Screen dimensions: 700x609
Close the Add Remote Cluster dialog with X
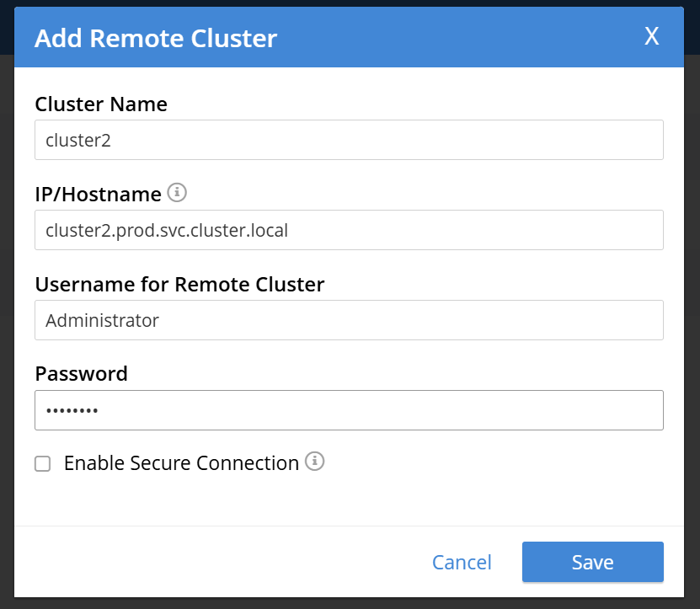pos(652,36)
